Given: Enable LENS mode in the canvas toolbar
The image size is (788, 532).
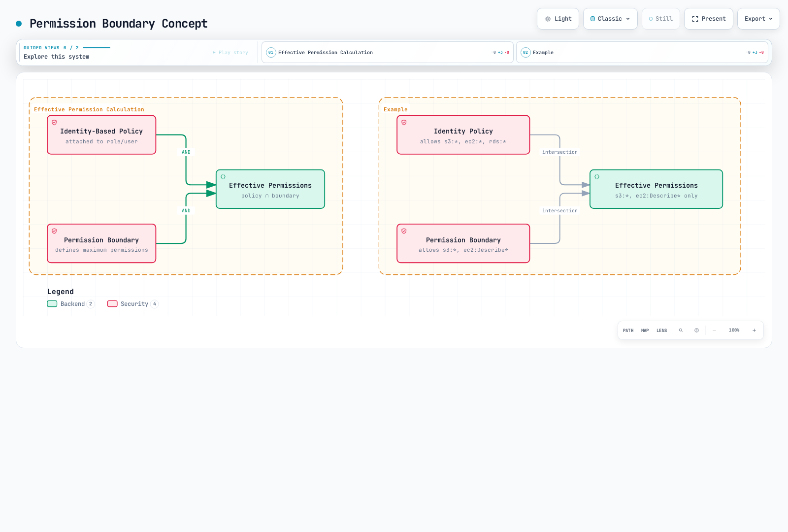Looking at the screenshot, I should (661, 331).
